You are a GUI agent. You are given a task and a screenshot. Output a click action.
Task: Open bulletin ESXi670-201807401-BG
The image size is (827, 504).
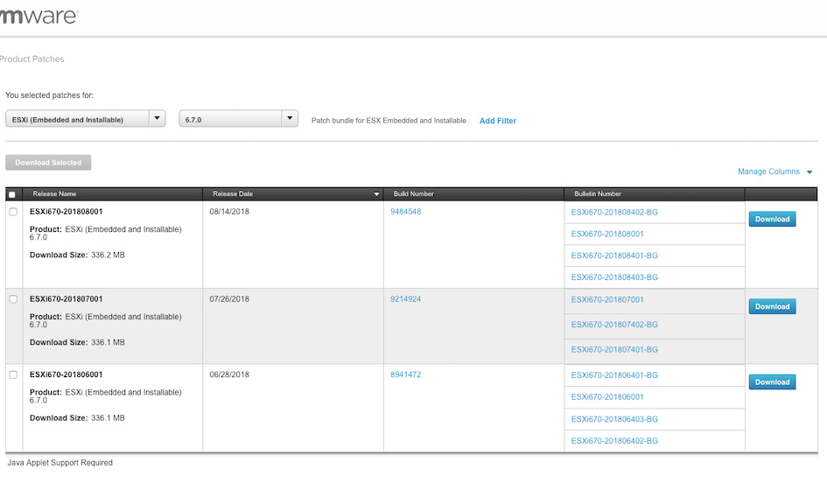614,349
